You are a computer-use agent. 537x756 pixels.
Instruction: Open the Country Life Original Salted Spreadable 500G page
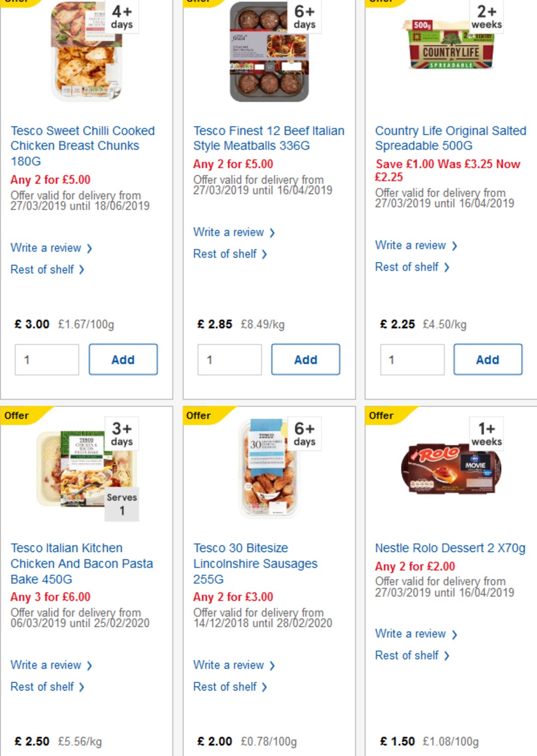450,138
